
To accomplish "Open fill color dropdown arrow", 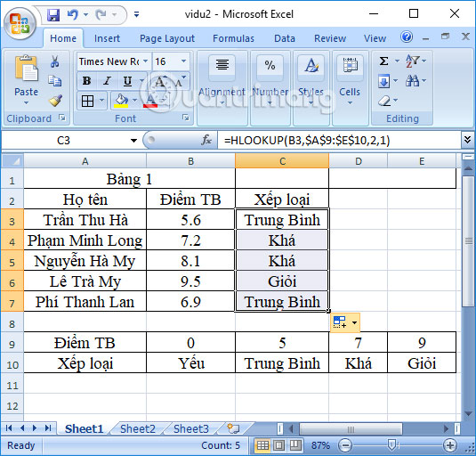I will (x=134, y=101).
